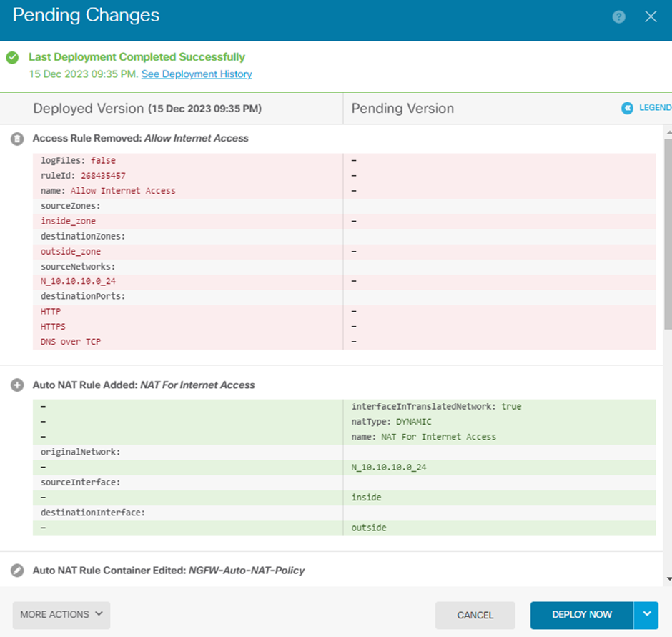Open the See Deployment History link
This screenshot has height=637, width=672.
coord(197,74)
